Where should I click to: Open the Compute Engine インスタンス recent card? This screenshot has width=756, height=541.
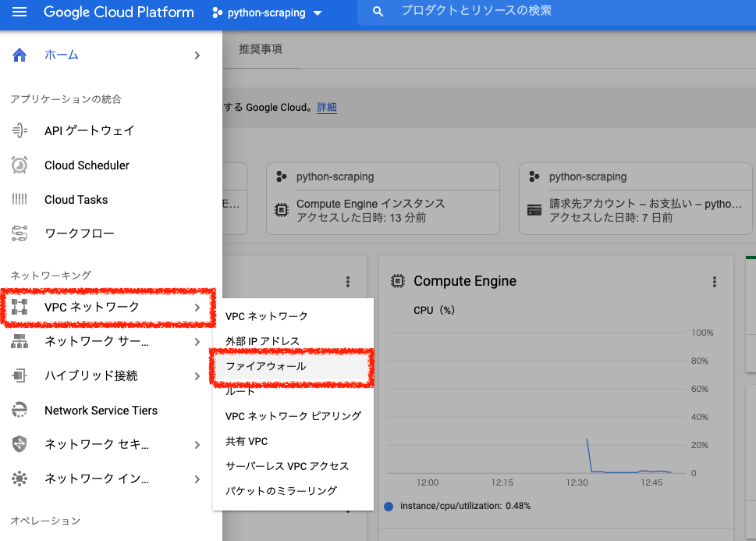tap(383, 199)
